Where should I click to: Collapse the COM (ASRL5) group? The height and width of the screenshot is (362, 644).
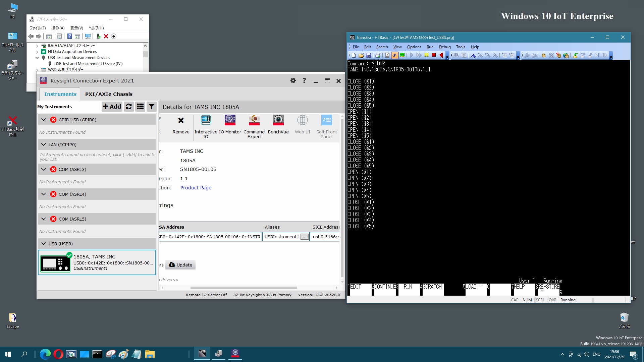(x=44, y=219)
